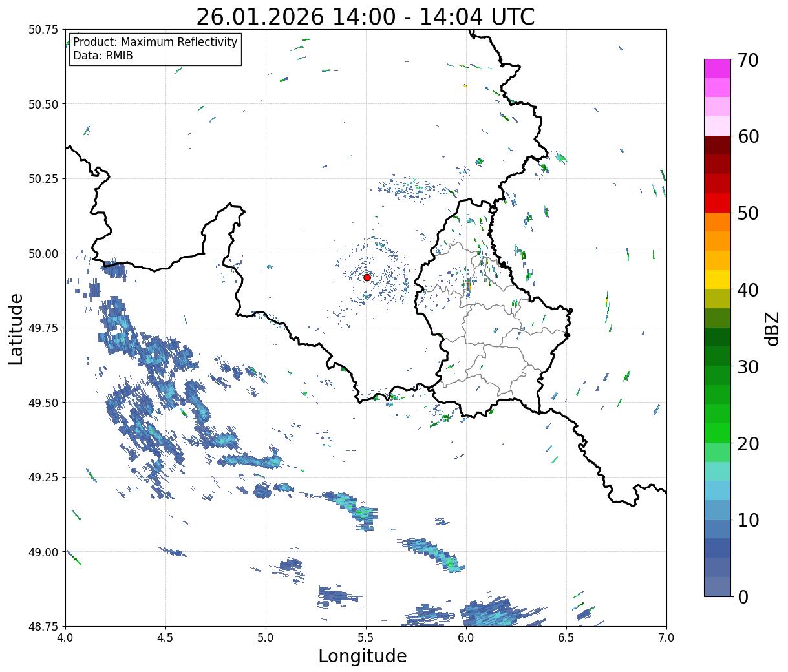Click latitude tick label 50.00
788x672 pixels.
click(x=43, y=253)
